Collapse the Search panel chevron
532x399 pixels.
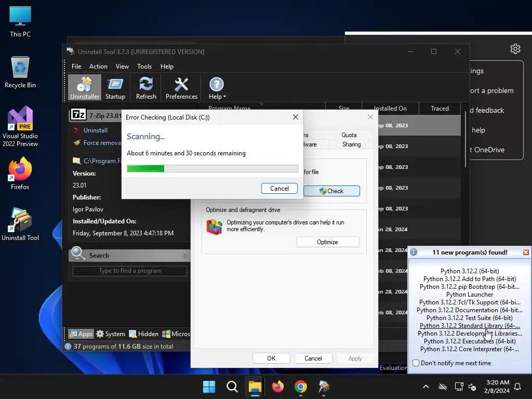185,256
